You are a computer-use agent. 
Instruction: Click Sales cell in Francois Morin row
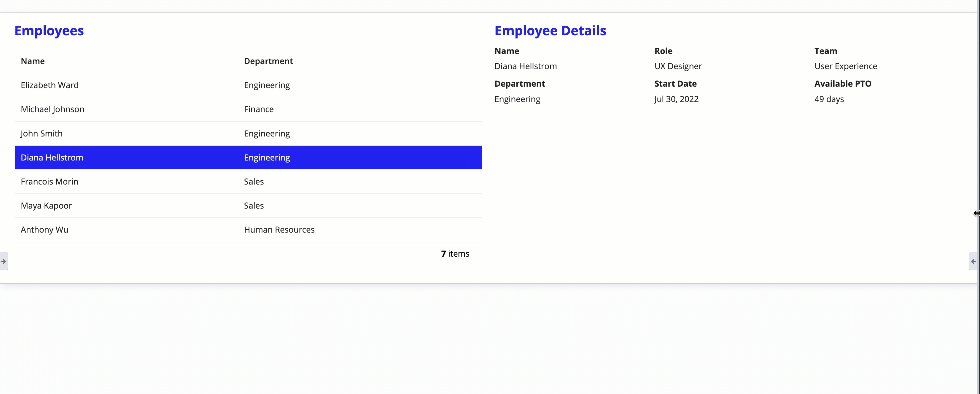[x=254, y=182]
